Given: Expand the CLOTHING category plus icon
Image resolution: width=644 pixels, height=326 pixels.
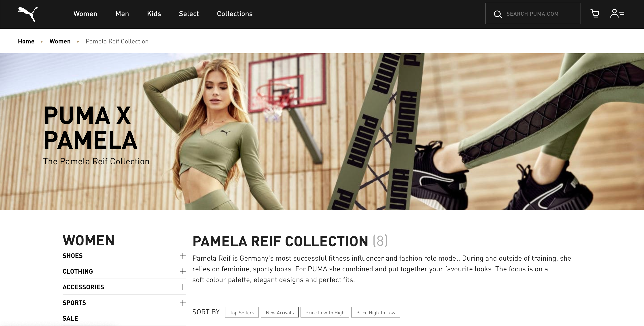Looking at the screenshot, I should pyautogui.click(x=183, y=271).
